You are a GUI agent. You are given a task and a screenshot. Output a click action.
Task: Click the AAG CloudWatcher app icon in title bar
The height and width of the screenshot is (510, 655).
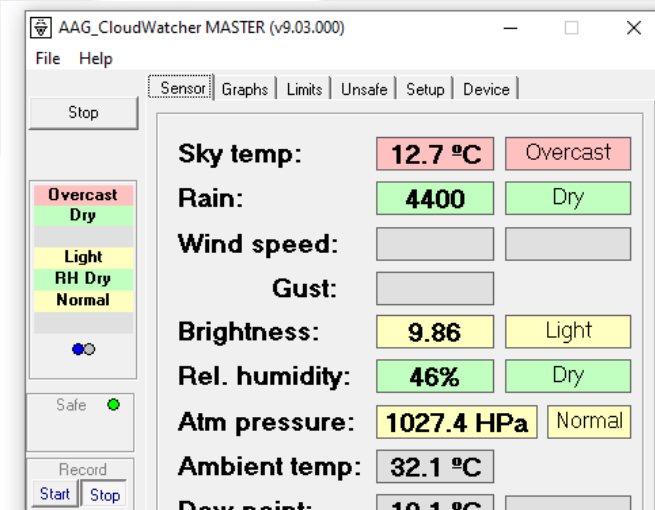[41, 28]
